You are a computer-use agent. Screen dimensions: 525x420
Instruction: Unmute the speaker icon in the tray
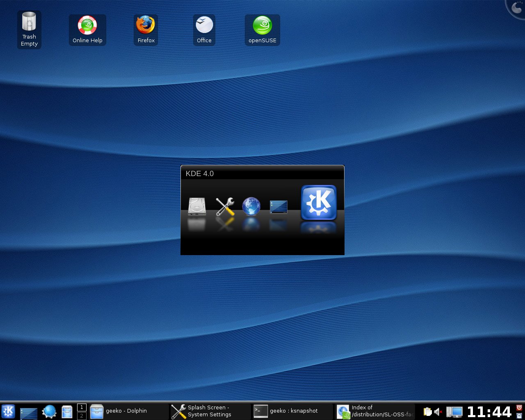coord(437,411)
